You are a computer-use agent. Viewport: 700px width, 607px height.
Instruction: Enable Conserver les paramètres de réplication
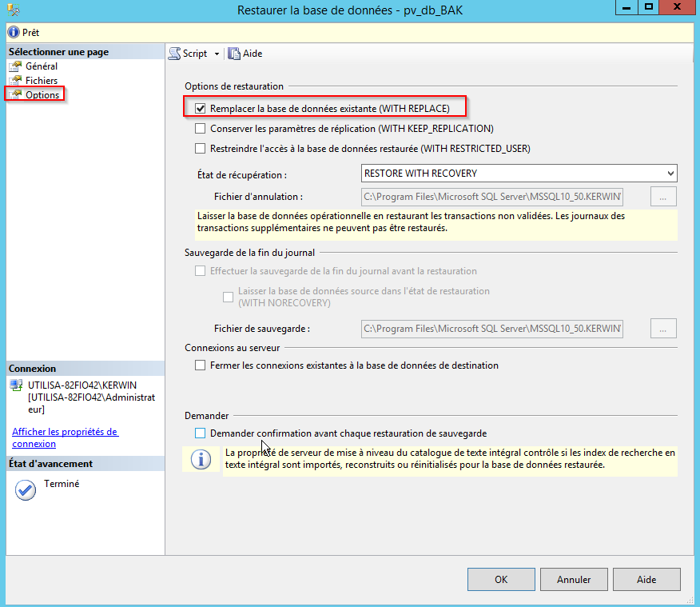click(x=201, y=128)
